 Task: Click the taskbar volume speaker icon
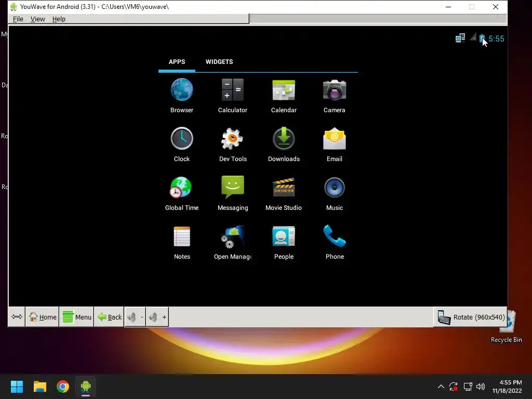[x=481, y=387]
